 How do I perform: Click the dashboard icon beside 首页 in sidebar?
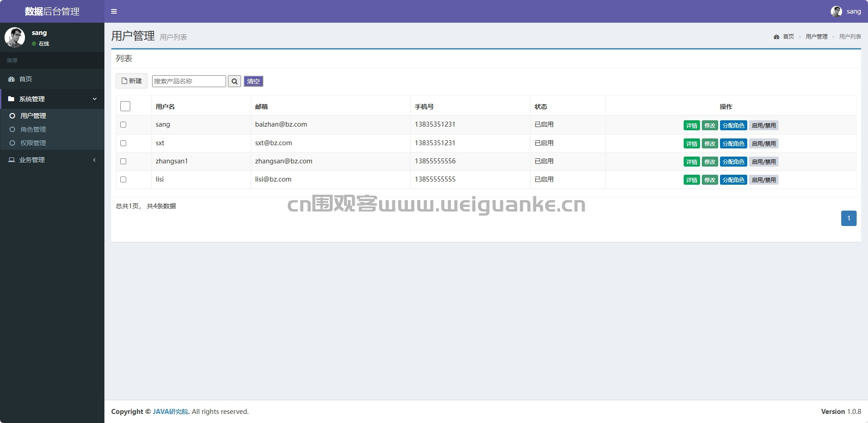point(11,79)
